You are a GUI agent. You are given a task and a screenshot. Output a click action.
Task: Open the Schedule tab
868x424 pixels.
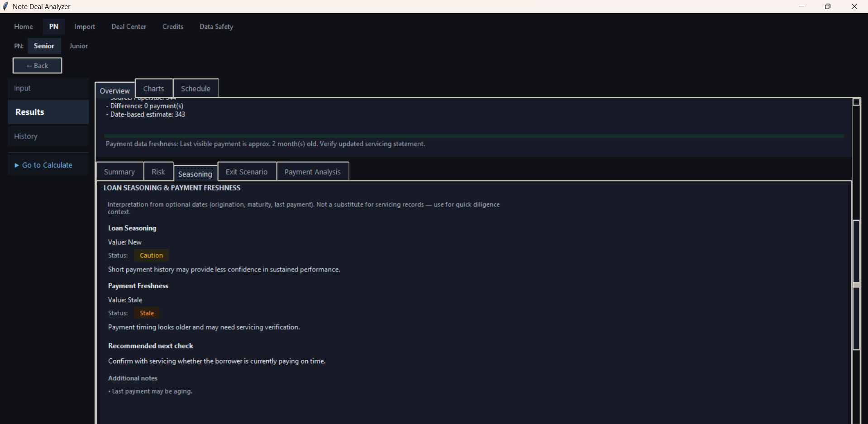click(196, 89)
